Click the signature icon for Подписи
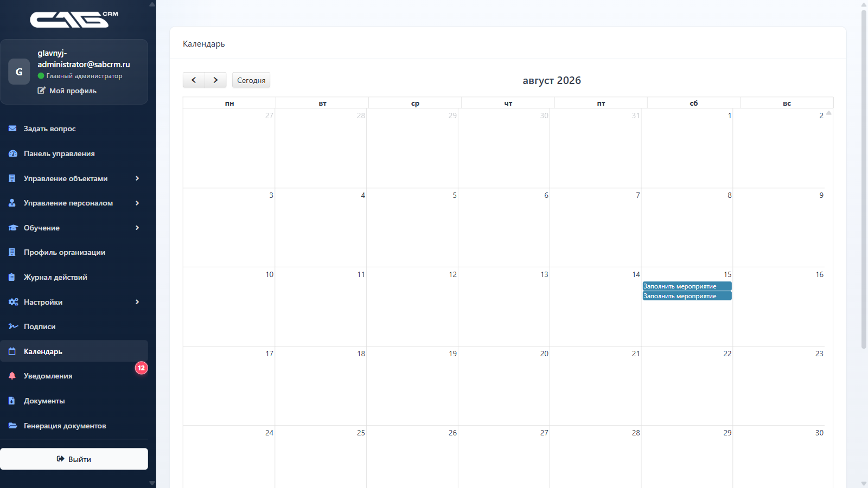868x488 pixels. coord(14,326)
